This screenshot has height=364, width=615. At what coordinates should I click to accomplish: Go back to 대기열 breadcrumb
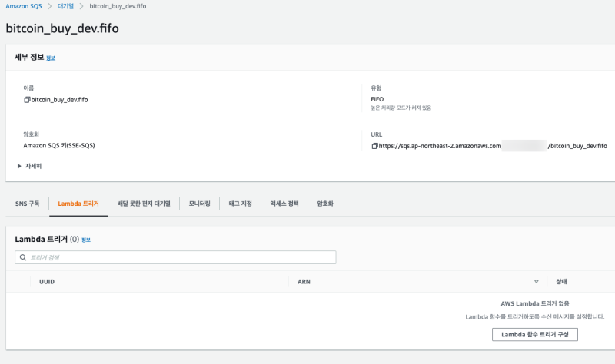[65, 6]
